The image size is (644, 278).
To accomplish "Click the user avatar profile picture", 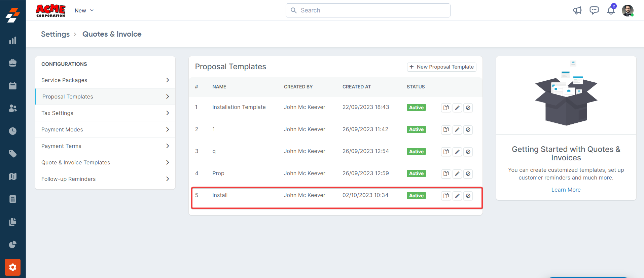I will tap(628, 10).
